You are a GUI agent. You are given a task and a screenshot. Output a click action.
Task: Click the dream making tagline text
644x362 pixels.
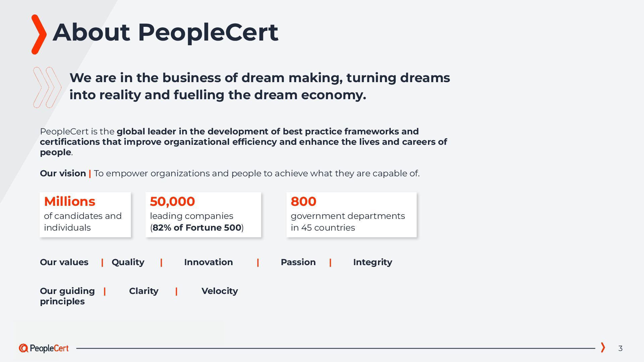[x=259, y=86]
